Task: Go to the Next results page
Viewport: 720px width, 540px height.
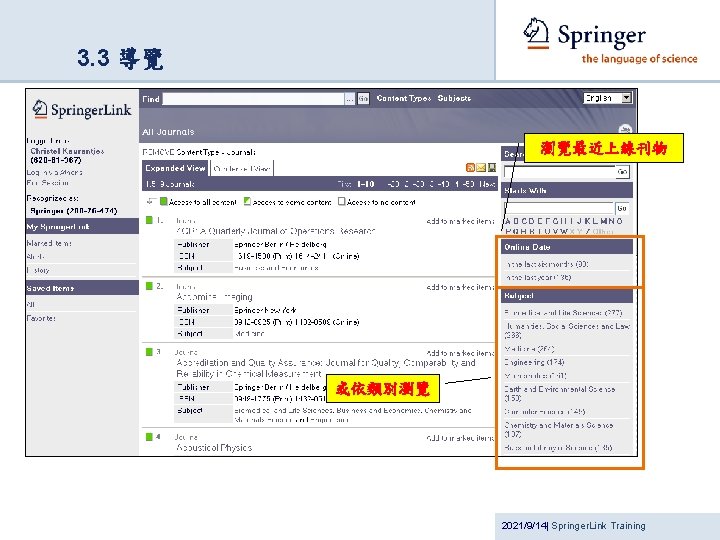Action: tap(487, 184)
